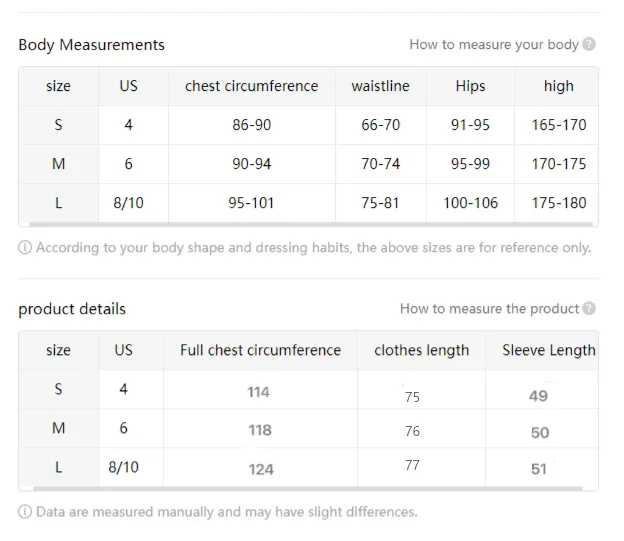
Task: Click the "clothes length" column header
Action: (x=421, y=350)
